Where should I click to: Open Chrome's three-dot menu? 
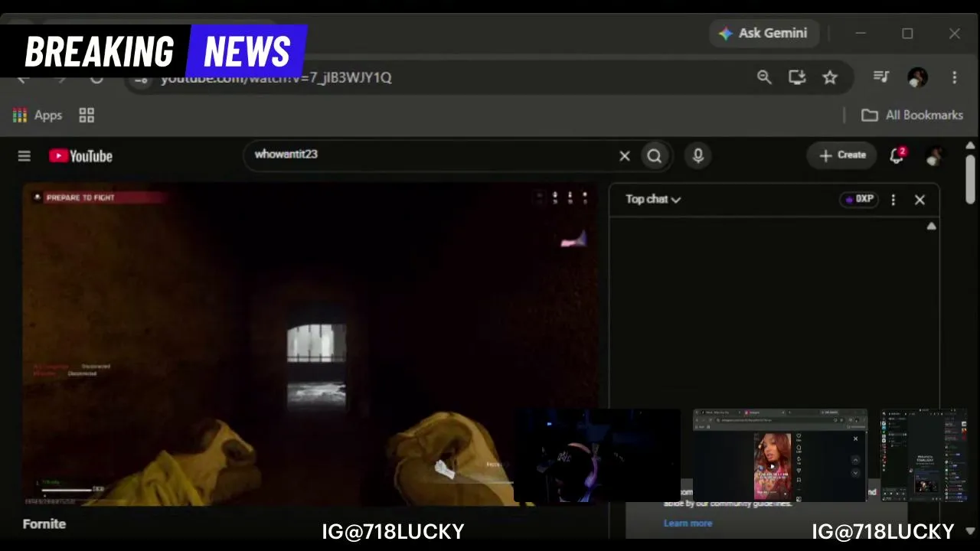click(954, 77)
